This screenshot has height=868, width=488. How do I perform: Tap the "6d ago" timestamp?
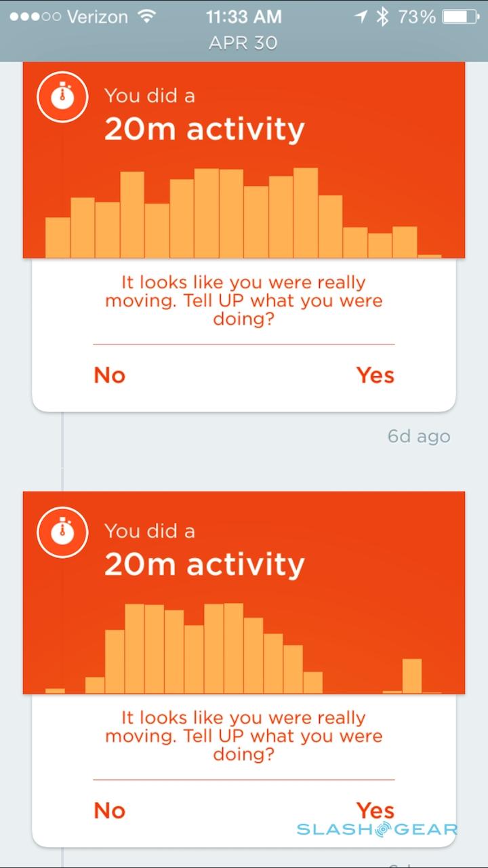(418, 436)
